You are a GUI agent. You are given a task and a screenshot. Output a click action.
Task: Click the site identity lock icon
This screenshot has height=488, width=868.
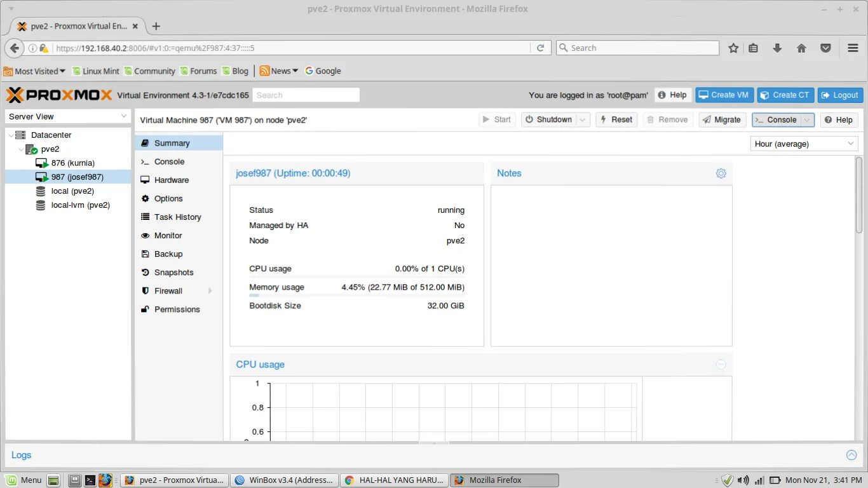(44, 48)
